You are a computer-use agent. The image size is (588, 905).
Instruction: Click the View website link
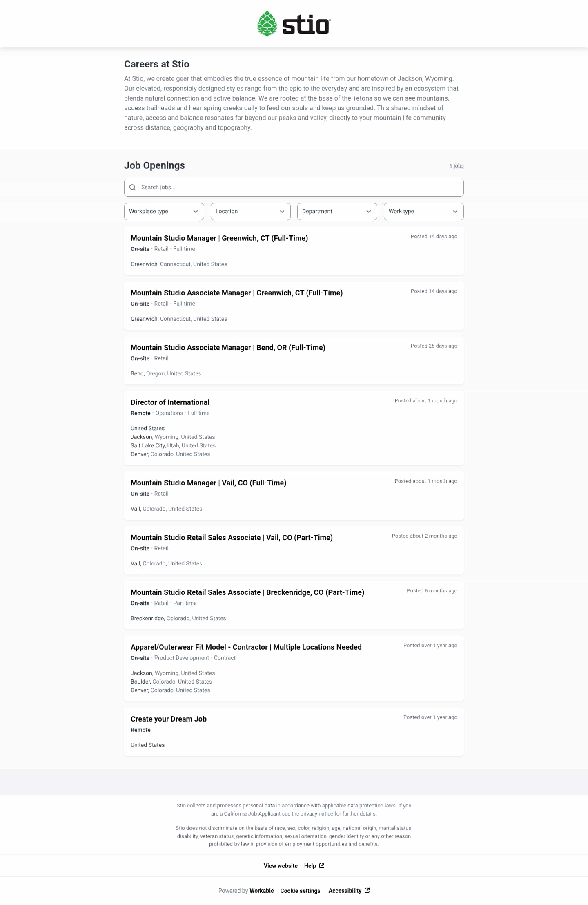coord(281,866)
